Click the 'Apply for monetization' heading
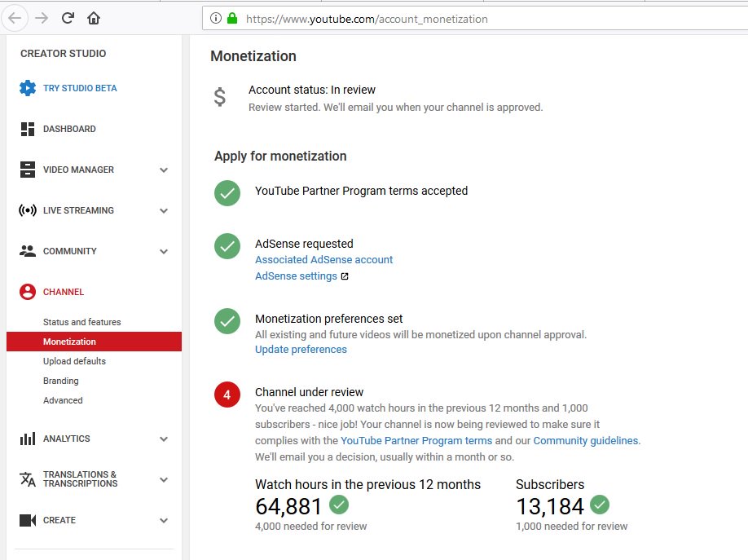The image size is (748, 560). [280, 157]
